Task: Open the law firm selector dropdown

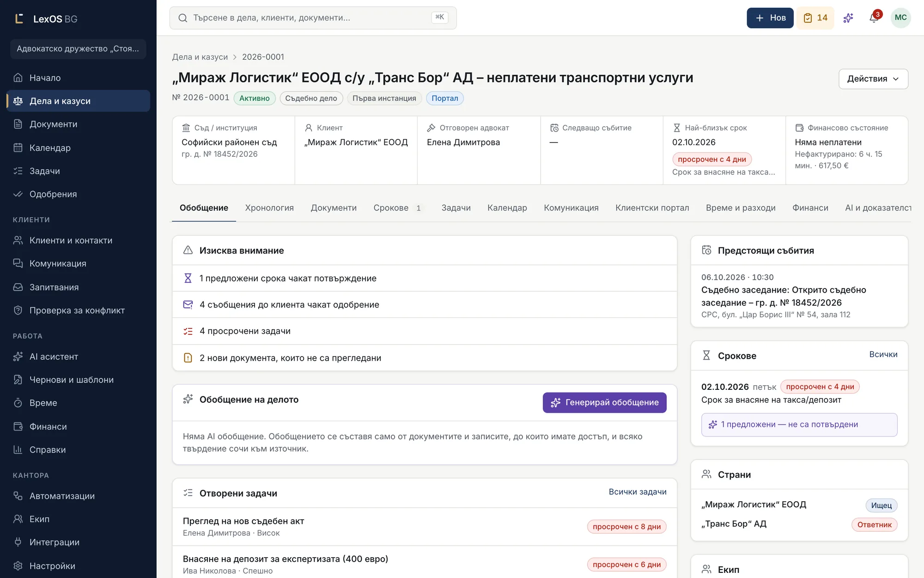Action: (78, 49)
